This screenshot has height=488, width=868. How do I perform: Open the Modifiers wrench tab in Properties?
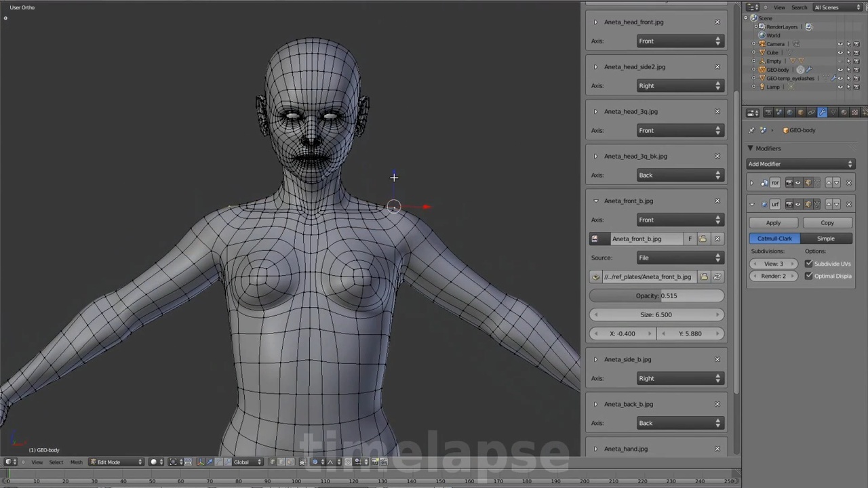(x=822, y=113)
